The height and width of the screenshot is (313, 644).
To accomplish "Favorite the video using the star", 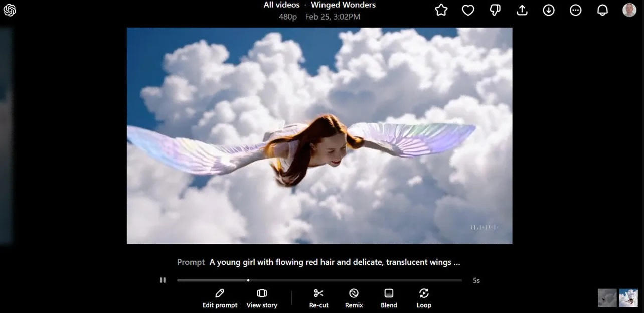I will click(441, 10).
